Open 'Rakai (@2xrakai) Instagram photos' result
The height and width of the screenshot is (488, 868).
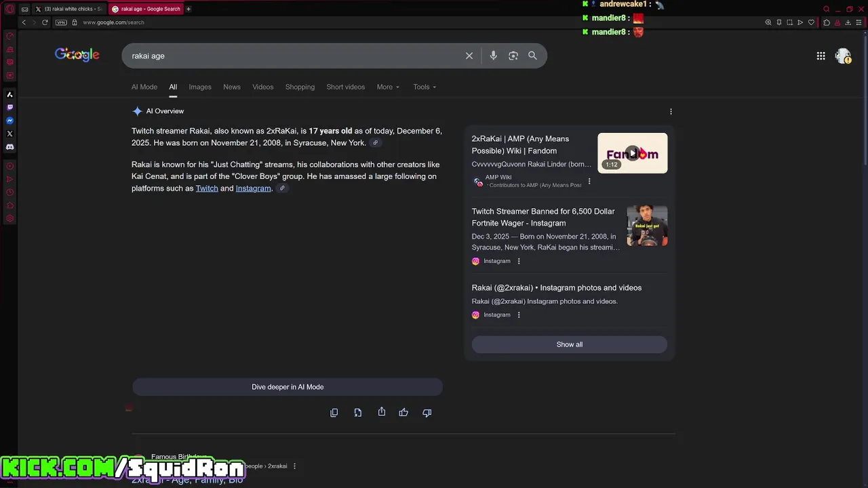(x=557, y=287)
